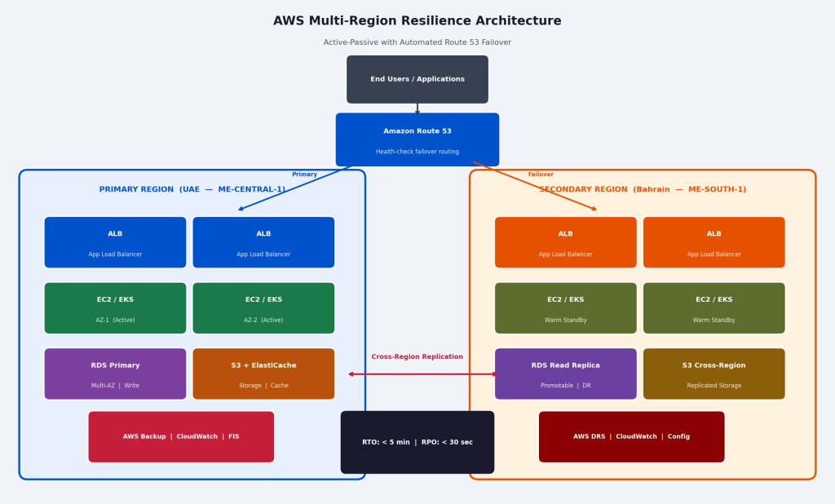Select the End Users / Applications box
This screenshot has width=835, height=504.
click(x=417, y=79)
